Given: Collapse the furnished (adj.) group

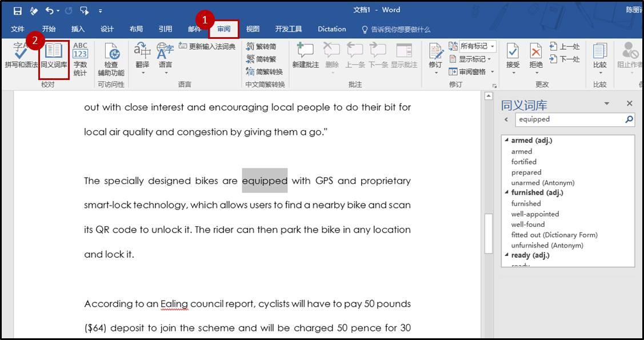Looking at the screenshot, I should [x=507, y=193].
